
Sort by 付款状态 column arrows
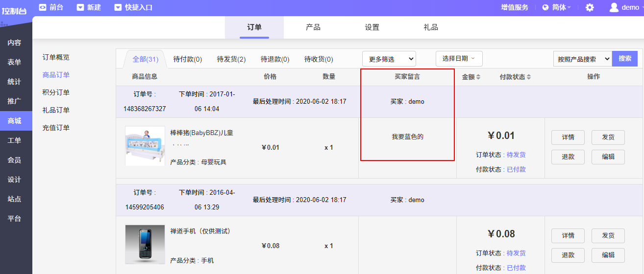(x=529, y=77)
